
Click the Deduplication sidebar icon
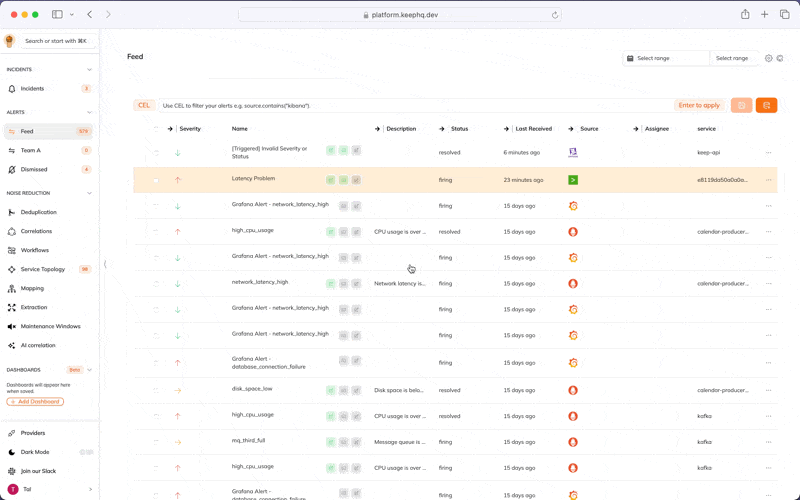pyautogui.click(x=12, y=212)
